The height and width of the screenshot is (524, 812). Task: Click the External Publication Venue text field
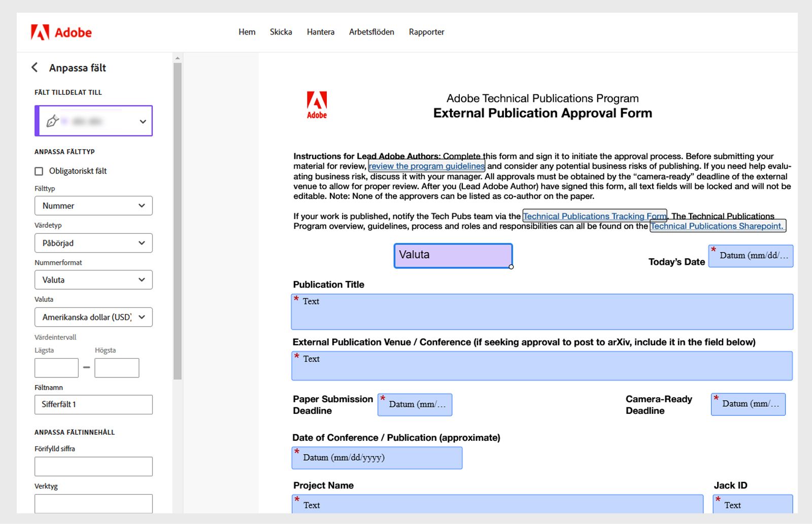pyautogui.click(x=542, y=366)
